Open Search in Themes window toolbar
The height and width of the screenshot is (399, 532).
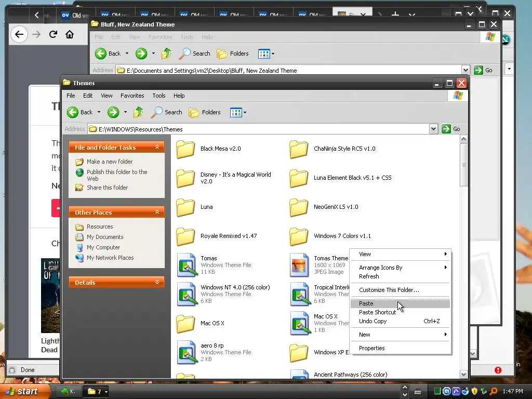(x=167, y=112)
